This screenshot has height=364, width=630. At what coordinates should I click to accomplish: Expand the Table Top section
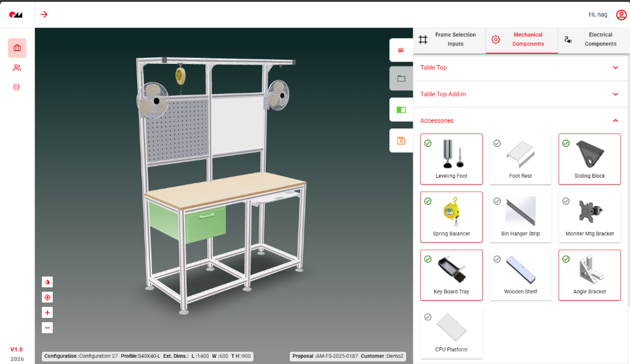tap(615, 68)
